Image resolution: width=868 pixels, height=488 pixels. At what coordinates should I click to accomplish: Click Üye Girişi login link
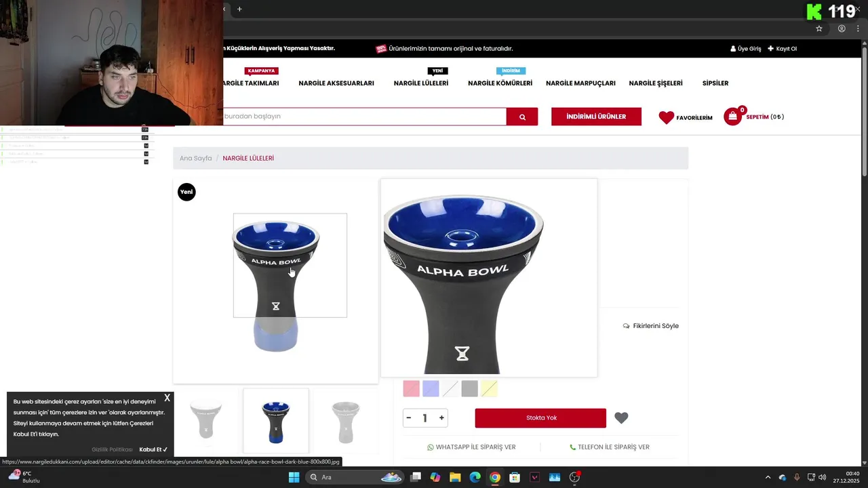click(746, 49)
